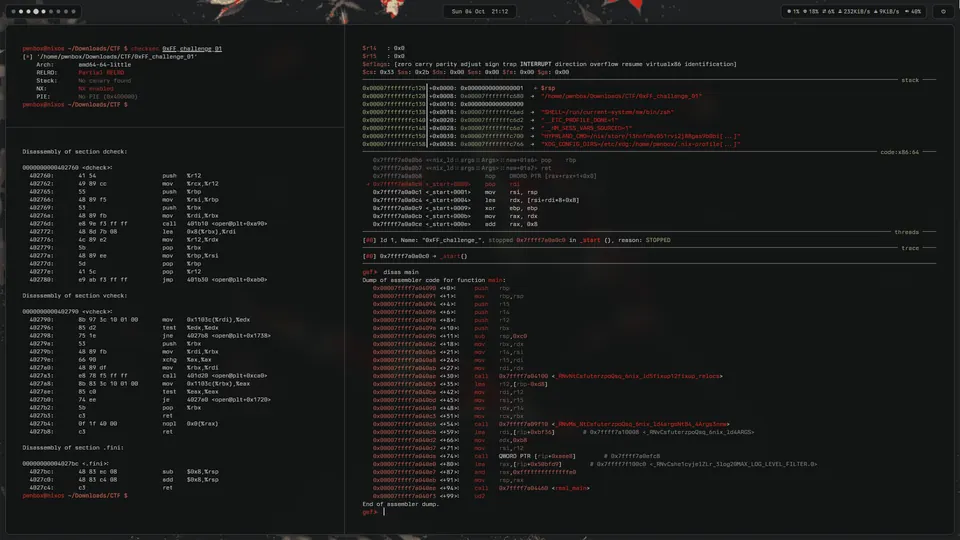This screenshot has height=540, width=960.
Task: Click the 'stack' section header label
Action: [910, 80]
